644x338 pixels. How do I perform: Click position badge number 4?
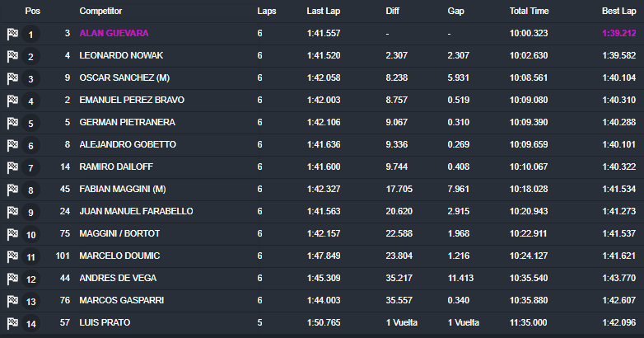[31, 101]
